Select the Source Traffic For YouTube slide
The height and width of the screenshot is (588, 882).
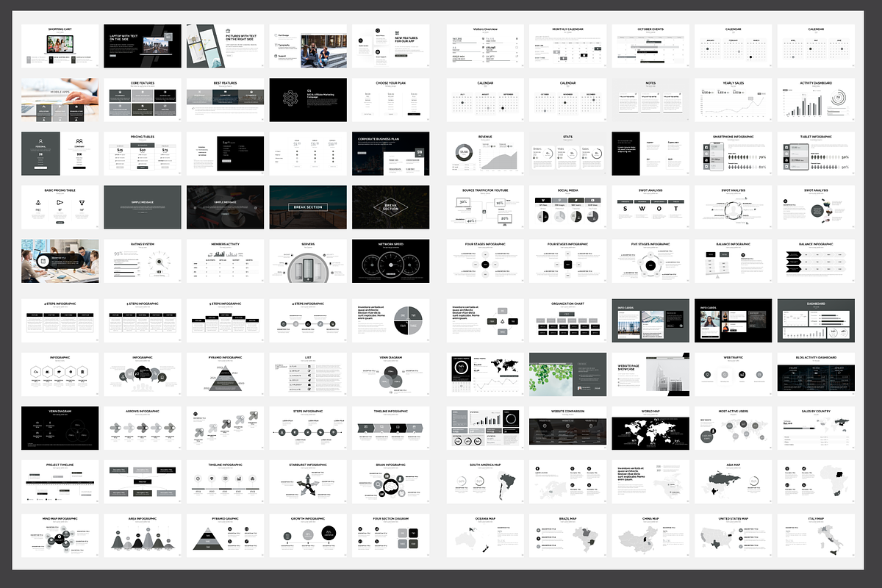point(485,207)
